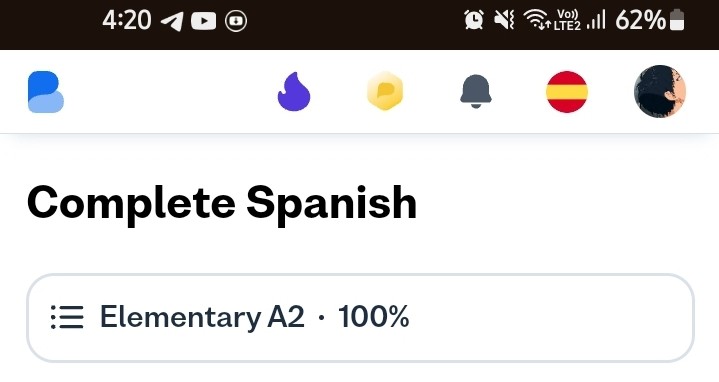Image resolution: width=719 pixels, height=382 pixels.
Task: Tap the download indicator in status bar
Action: coord(236,21)
